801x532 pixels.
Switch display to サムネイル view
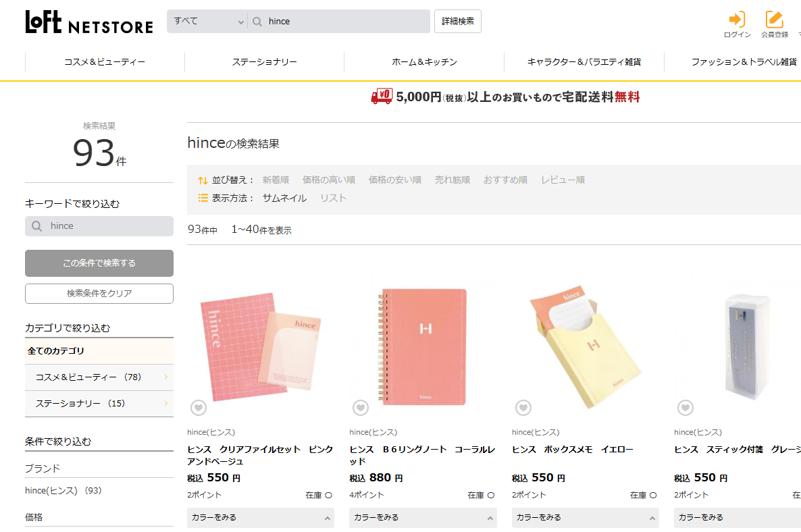pos(284,198)
